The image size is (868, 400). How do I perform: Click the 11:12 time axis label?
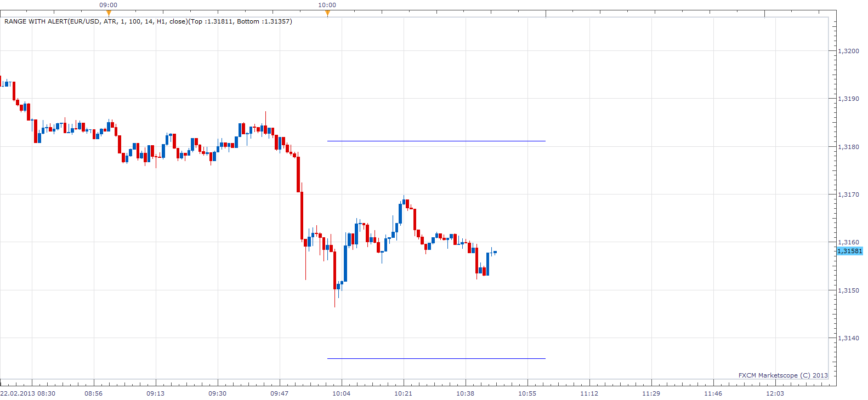coord(589,393)
